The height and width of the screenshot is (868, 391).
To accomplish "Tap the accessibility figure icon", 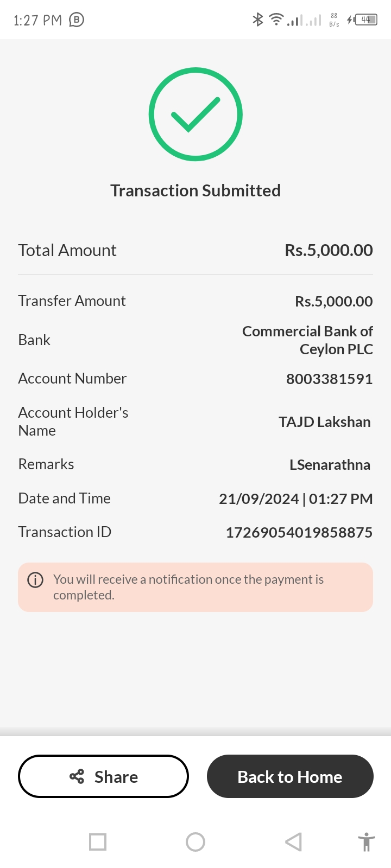I will (x=367, y=842).
